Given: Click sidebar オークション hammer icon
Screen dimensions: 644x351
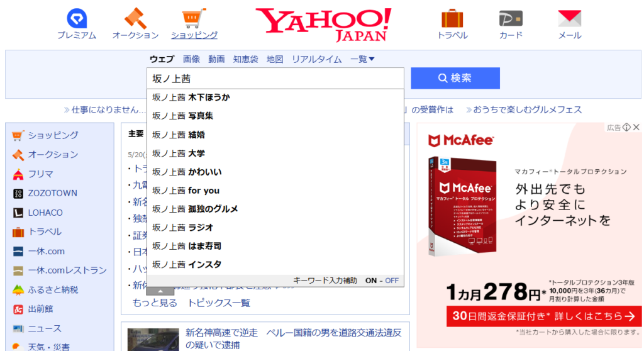Looking at the screenshot, I should pyautogui.click(x=18, y=155).
